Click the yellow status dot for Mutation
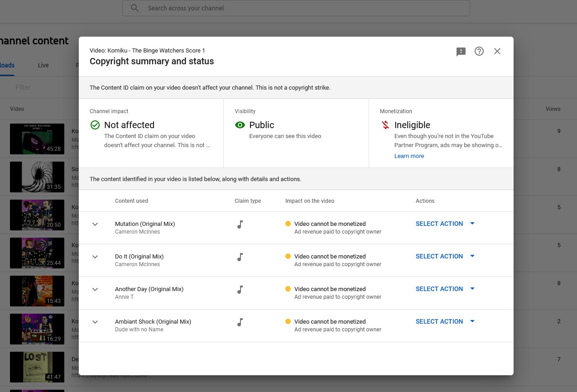The width and height of the screenshot is (577, 392). coord(288,224)
